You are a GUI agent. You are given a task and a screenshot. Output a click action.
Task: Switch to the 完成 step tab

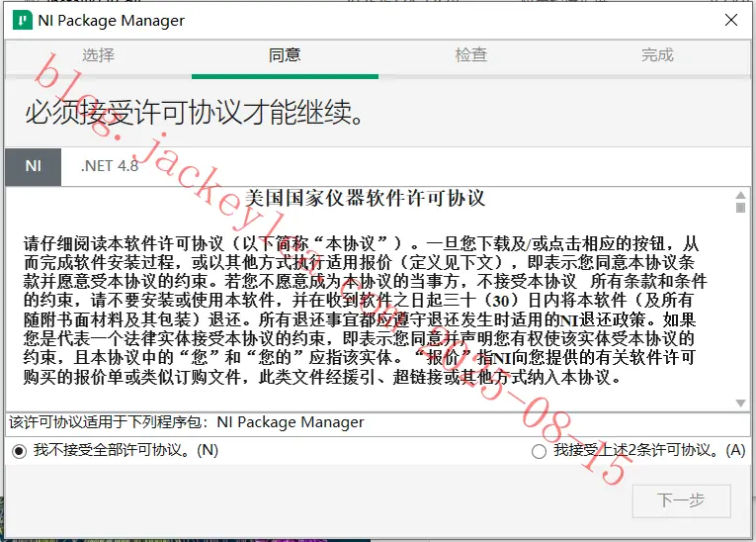coord(657,55)
